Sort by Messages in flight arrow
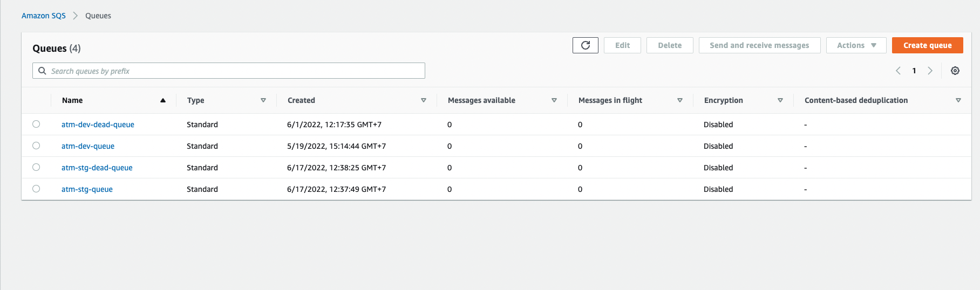The width and height of the screenshot is (980, 290). (679, 100)
